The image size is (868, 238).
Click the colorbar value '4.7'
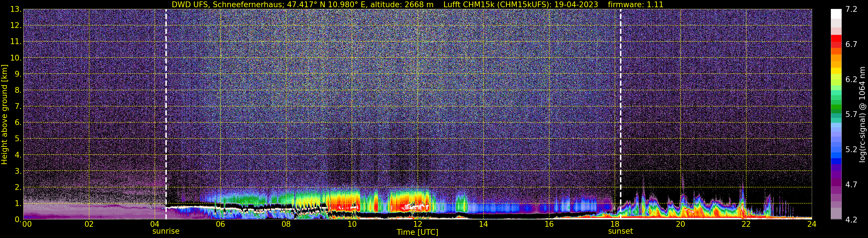[x=851, y=184]
